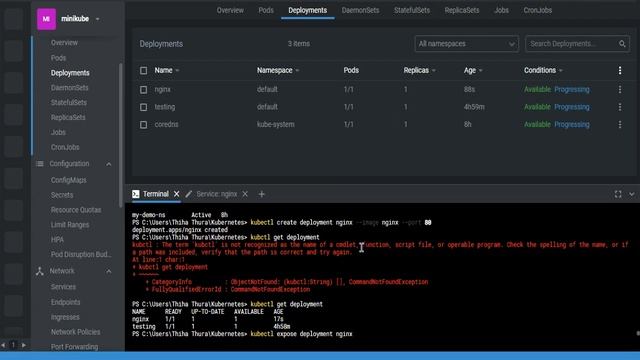Open the All namespaces dropdown
640x360 pixels.
(467, 44)
